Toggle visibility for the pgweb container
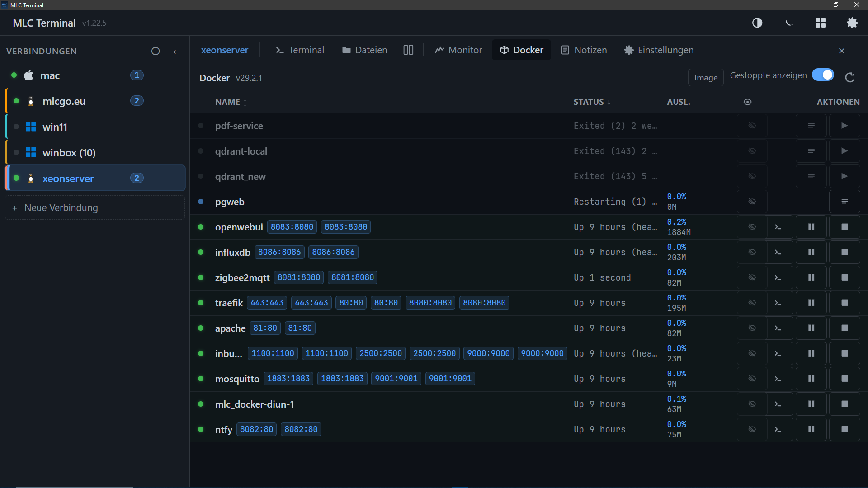 tap(752, 202)
